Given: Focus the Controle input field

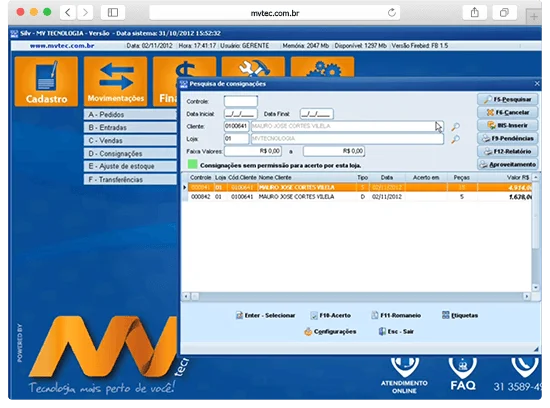Looking at the screenshot, I should (x=241, y=101).
